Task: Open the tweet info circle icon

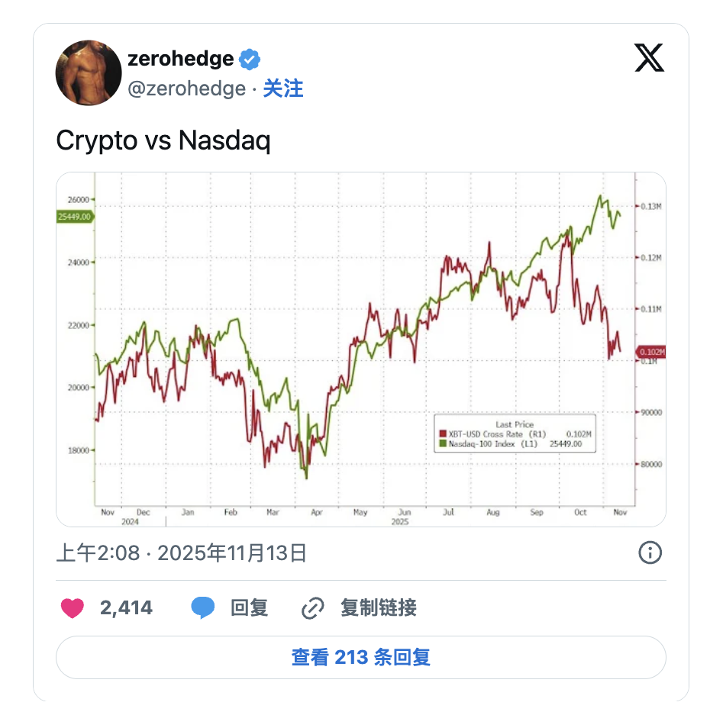Action: coord(650,552)
